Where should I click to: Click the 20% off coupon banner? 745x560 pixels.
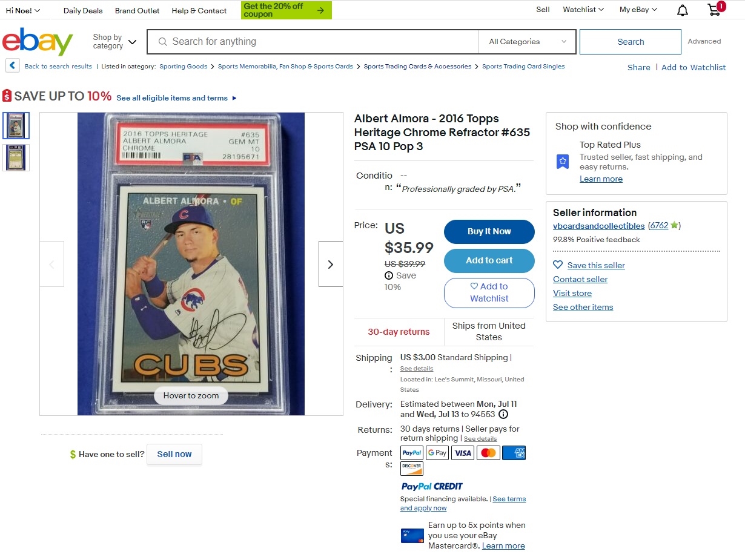tap(286, 10)
